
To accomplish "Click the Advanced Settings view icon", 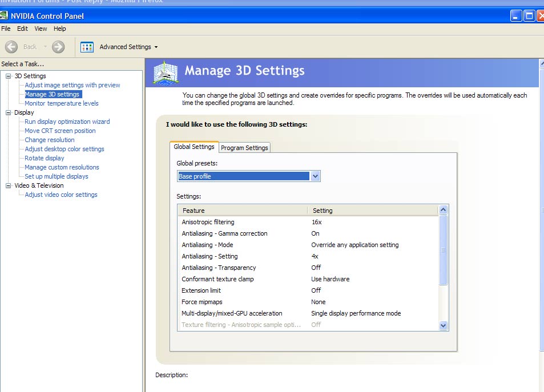I will point(87,47).
